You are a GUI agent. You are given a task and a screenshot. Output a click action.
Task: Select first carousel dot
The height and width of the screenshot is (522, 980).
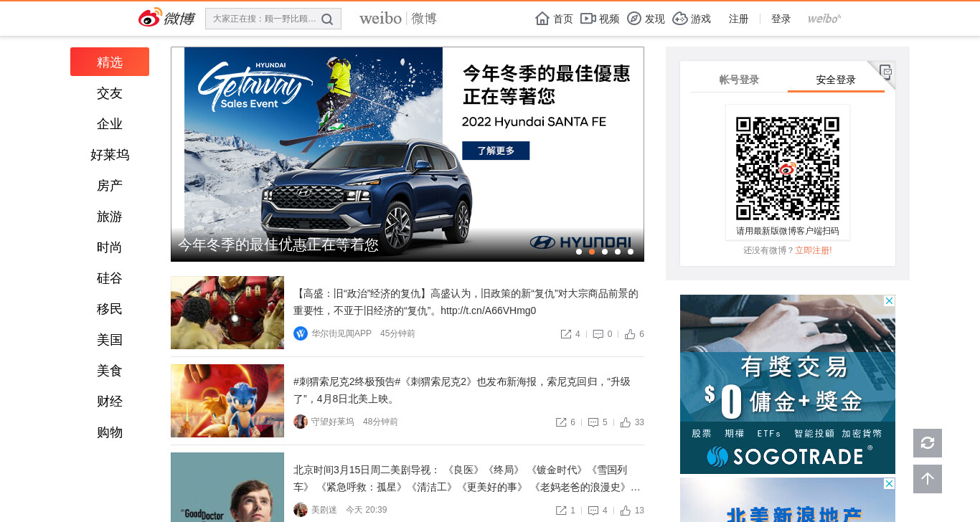579,252
